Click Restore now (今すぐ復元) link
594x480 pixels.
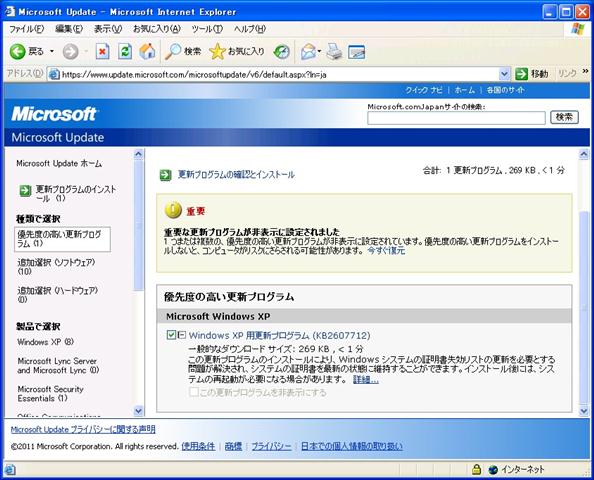(386, 250)
